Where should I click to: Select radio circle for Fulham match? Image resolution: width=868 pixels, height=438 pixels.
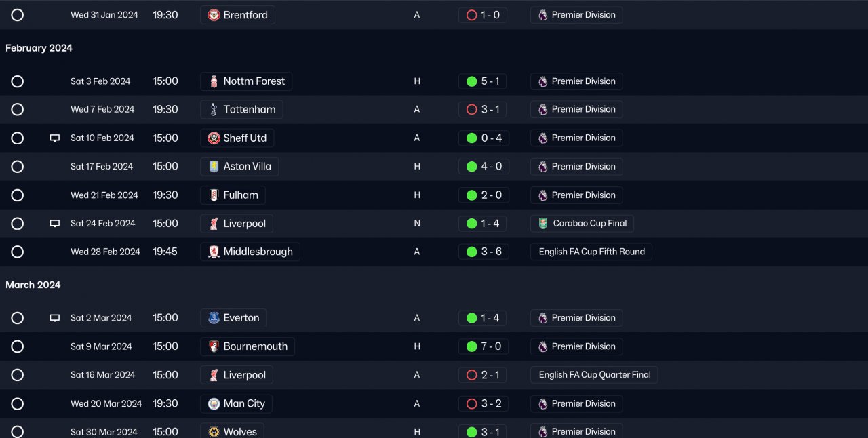(x=18, y=195)
